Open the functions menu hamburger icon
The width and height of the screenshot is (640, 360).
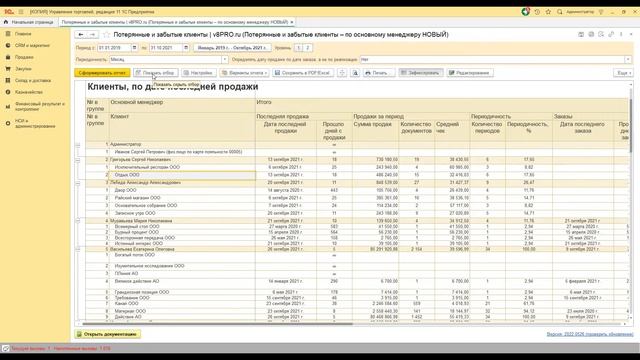point(21,12)
